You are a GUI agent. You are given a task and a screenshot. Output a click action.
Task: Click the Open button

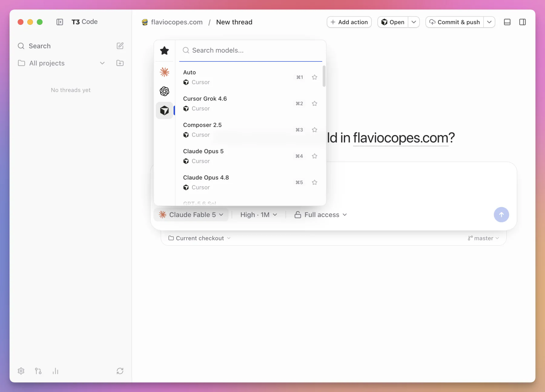[393, 22]
